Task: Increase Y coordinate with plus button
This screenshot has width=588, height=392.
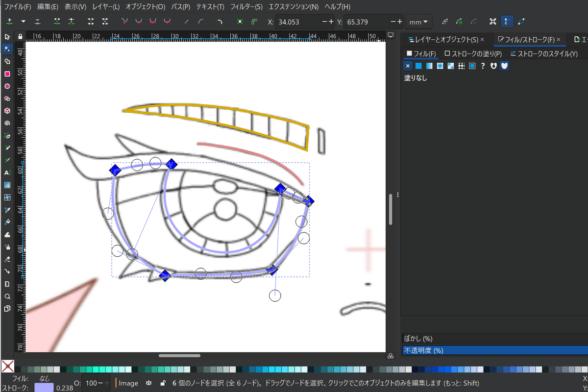Action: click(399, 22)
